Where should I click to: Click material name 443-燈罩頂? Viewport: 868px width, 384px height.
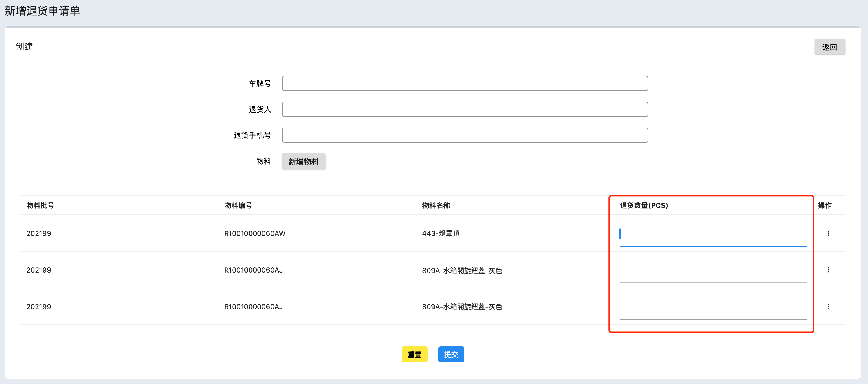coord(441,233)
